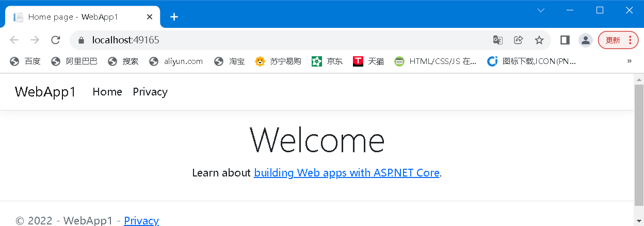Image resolution: width=644 pixels, height=226 pixels.
Task: Open Chrome menu via the 更新 button
Action: pyautogui.click(x=618, y=40)
